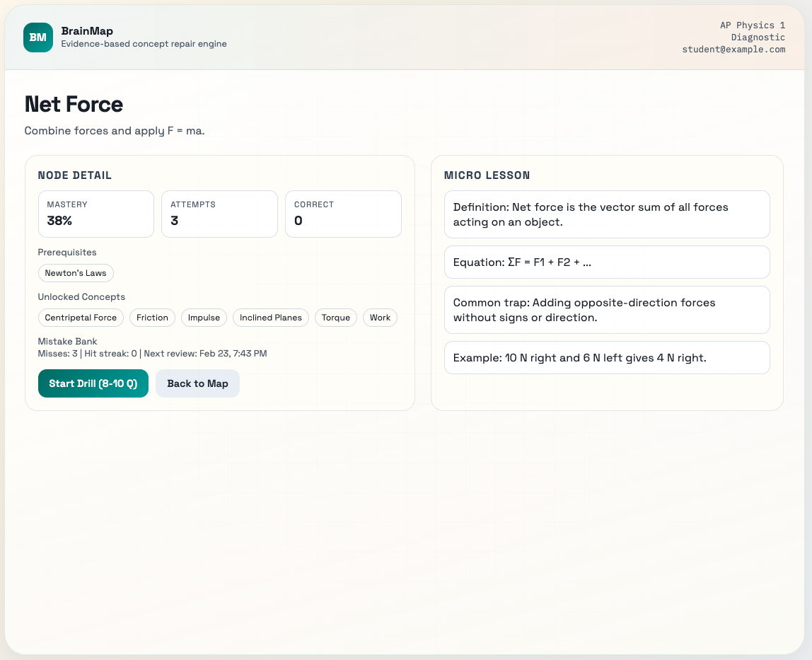
Task: Click the student@example.com account text
Action: (733, 50)
